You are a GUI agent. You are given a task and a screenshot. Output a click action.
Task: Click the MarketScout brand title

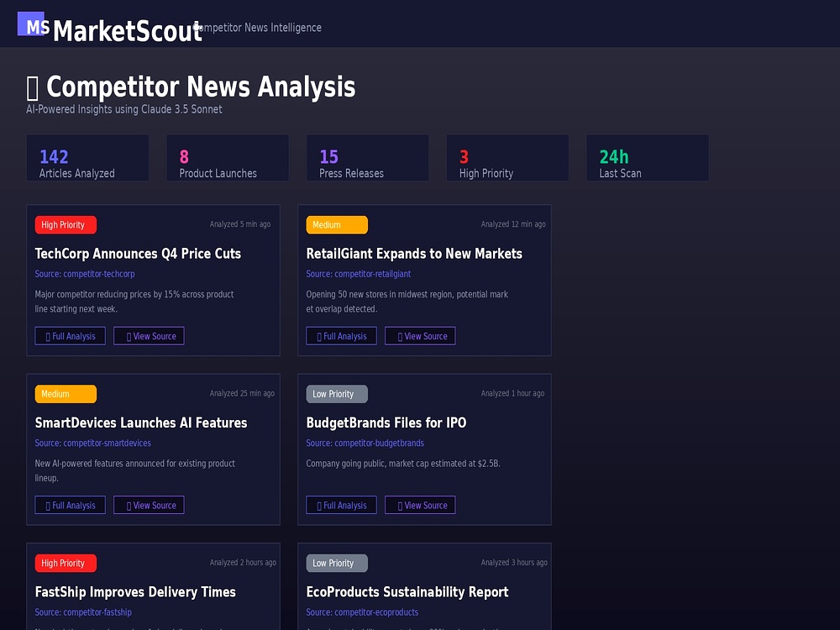point(128,31)
